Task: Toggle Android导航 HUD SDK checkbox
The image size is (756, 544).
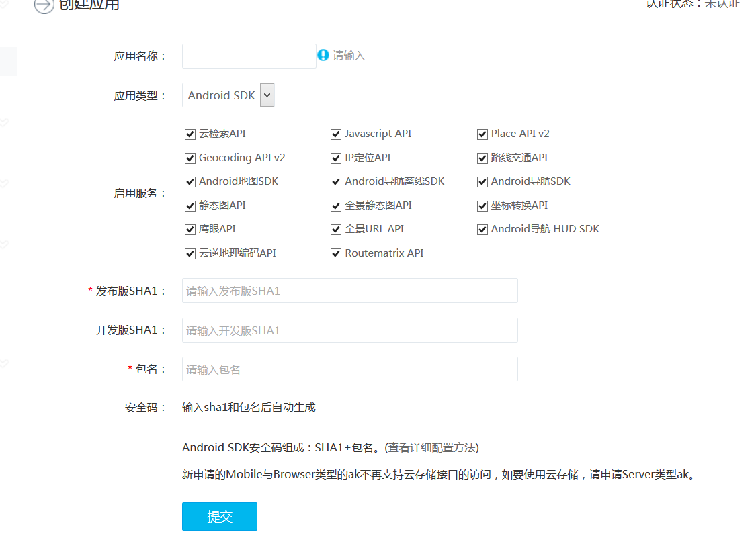Action: 482,230
